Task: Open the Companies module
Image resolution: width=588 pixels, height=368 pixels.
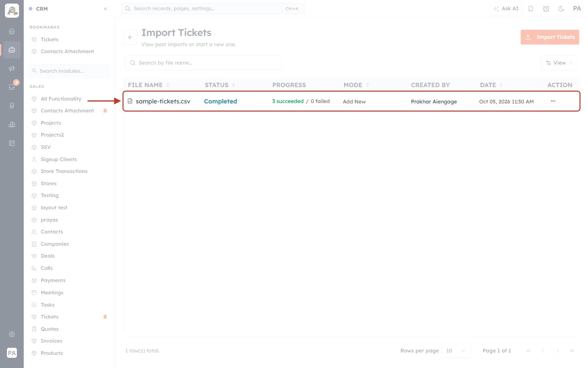Action: coord(55,244)
